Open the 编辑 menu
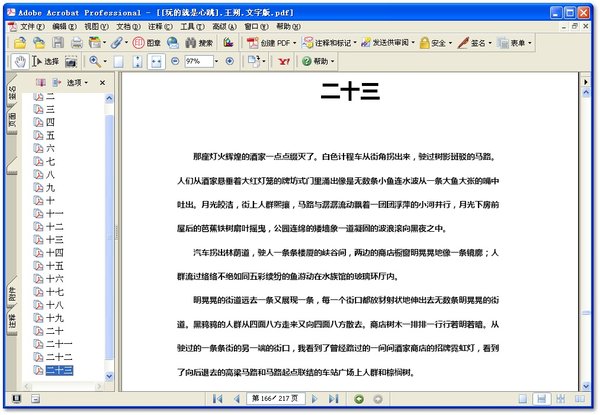Image resolution: width=600 pixels, height=415 pixels. pyautogui.click(x=64, y=26)
